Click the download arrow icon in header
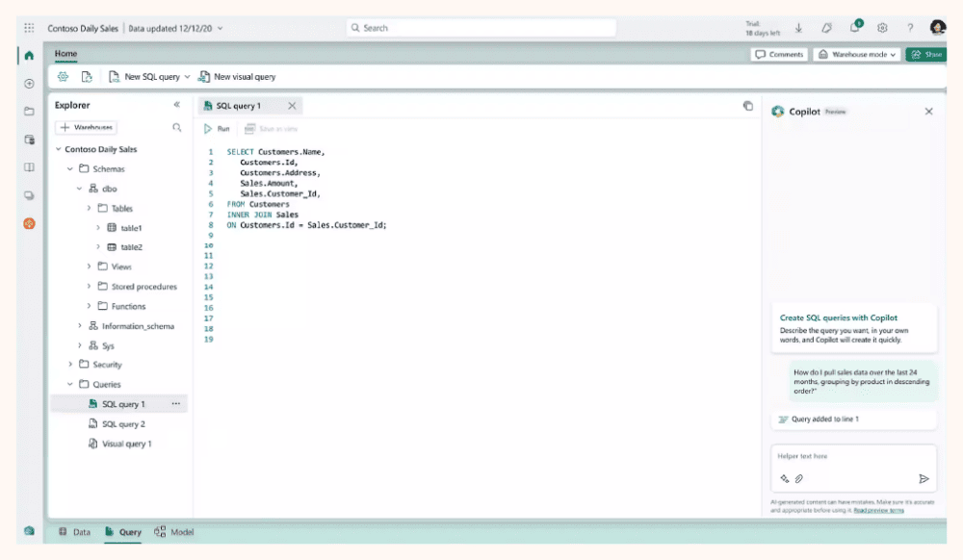Viewport: 963px width, 560px height. point(798,28)
